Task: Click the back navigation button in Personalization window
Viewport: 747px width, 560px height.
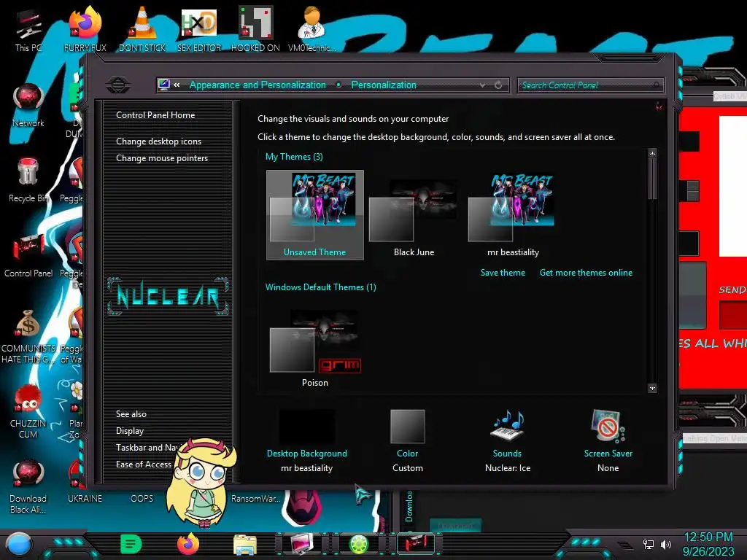Action: 118,85
